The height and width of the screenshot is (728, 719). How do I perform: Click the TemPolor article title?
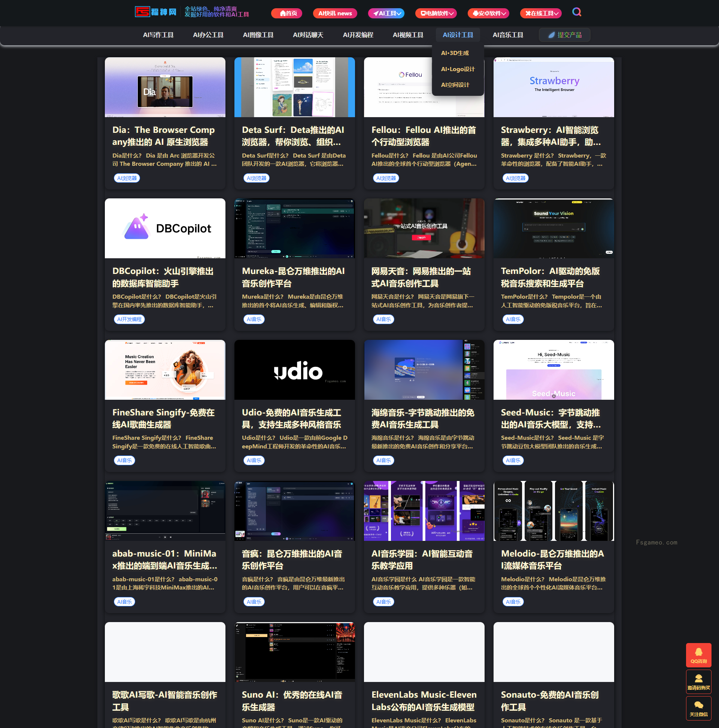[x=550, y=277]
